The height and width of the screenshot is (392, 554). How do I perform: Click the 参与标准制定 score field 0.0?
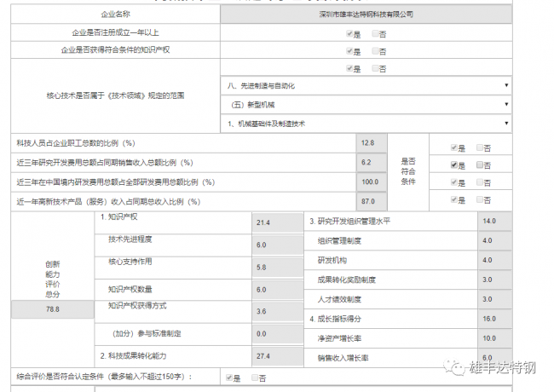point(278,334)
